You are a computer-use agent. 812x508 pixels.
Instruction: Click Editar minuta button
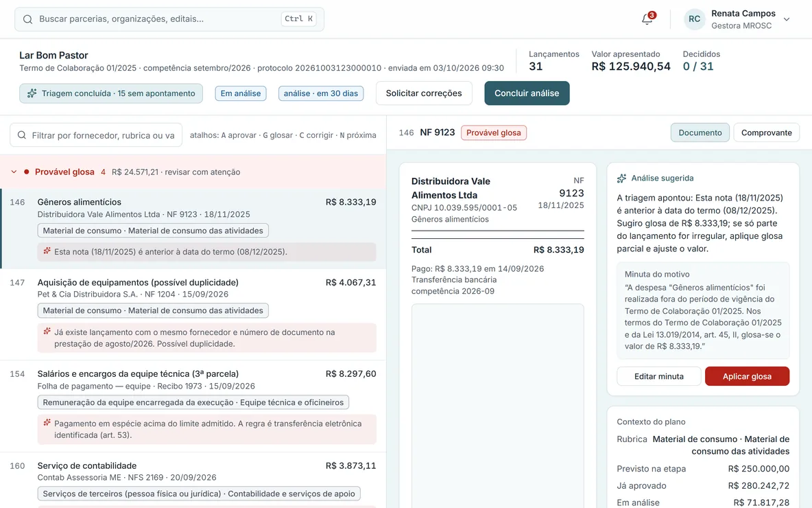[x=658, y=376]
